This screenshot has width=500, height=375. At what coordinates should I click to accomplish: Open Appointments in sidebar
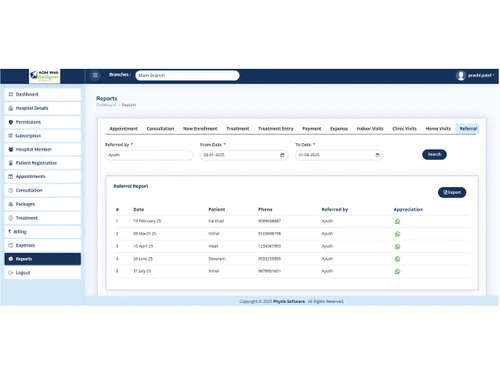[43, 176]
